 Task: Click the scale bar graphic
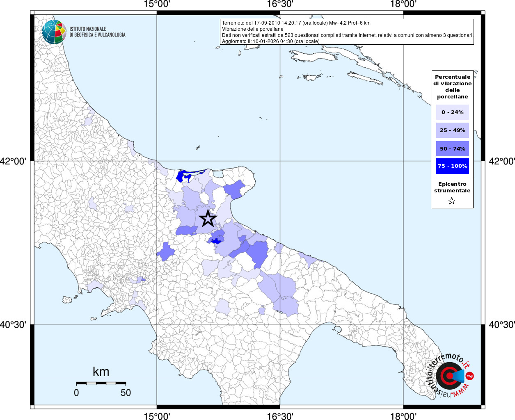[101, 383]
